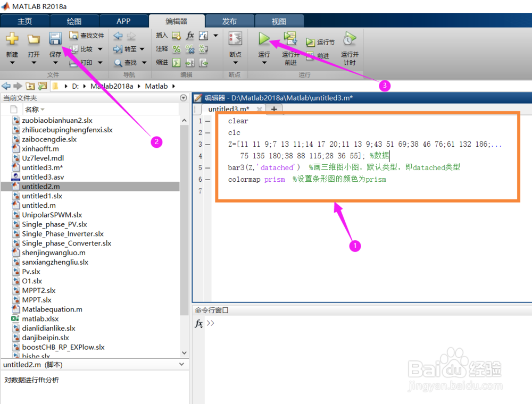Screen dimensions: 532x404
Task: Switch to the 绘图 (Plots) tab
Action: 74,21
